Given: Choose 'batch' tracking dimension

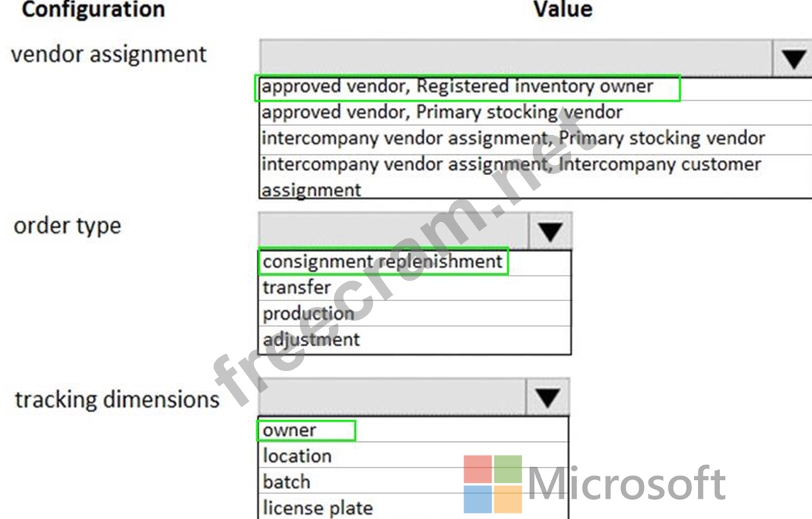Looking at the screenshot, I should (286, 482).
